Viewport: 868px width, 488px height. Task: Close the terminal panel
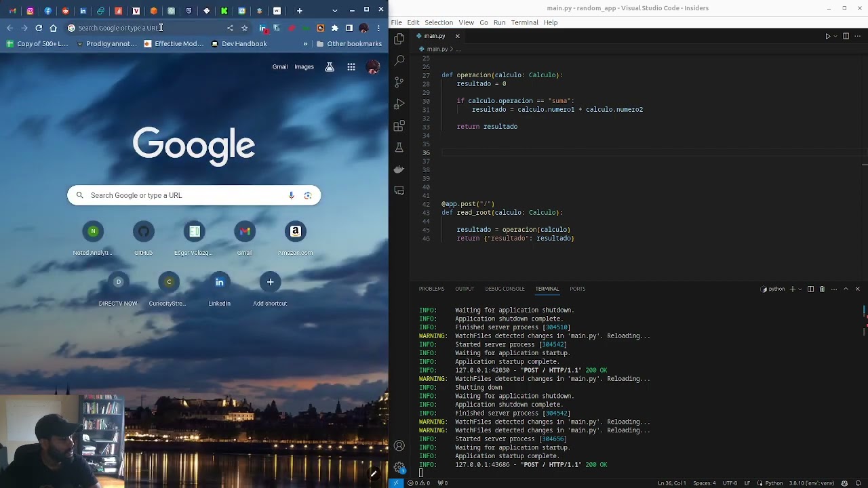coord(857,289)
